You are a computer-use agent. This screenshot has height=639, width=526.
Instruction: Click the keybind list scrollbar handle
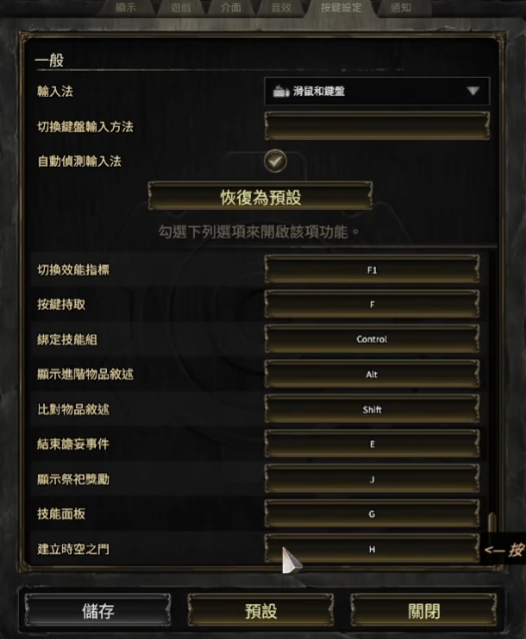pos(492,522)
